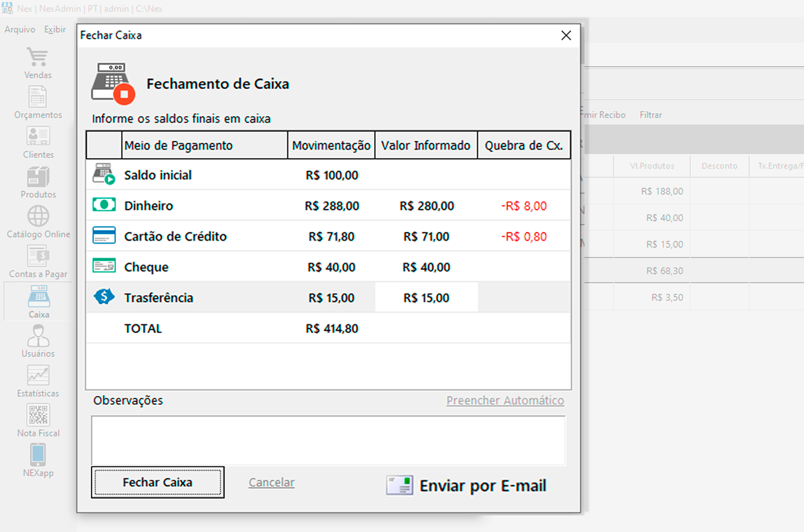The image size is (804, 532).
Task: Open the Vendas section in the sidebar
Action: 38,63
